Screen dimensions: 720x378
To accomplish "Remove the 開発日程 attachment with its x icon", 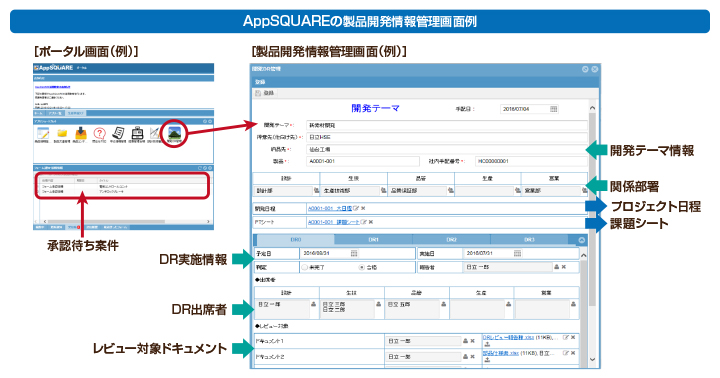I will pos(363,209).
